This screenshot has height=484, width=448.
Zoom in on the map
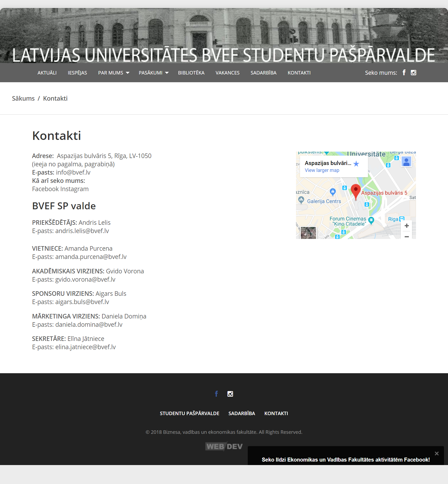pyautogui.click(x=407, y=226)
